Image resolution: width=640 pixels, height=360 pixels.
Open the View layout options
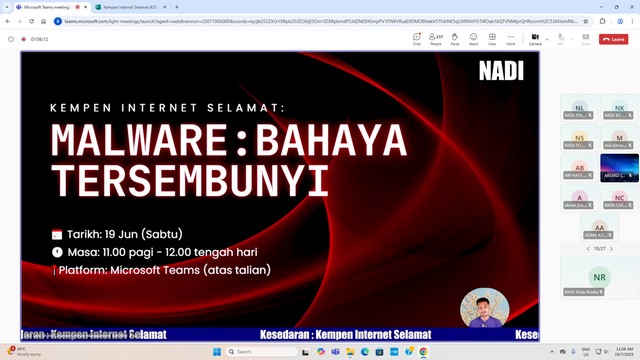point(492,39)
